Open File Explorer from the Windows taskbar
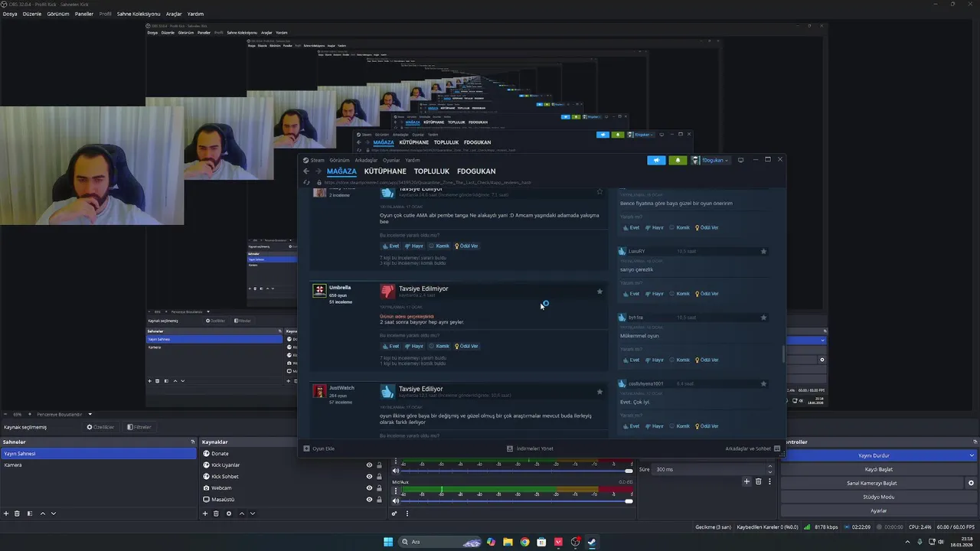Viewport: 980px width, 551px height. 508,542
